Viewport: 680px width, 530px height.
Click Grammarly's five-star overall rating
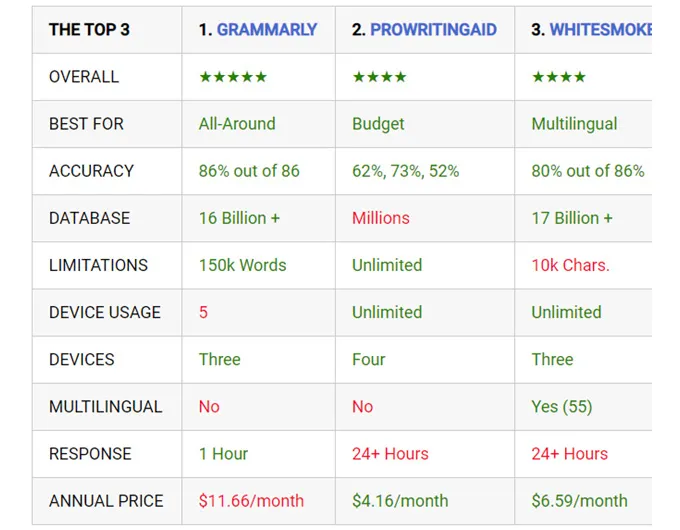233,77
